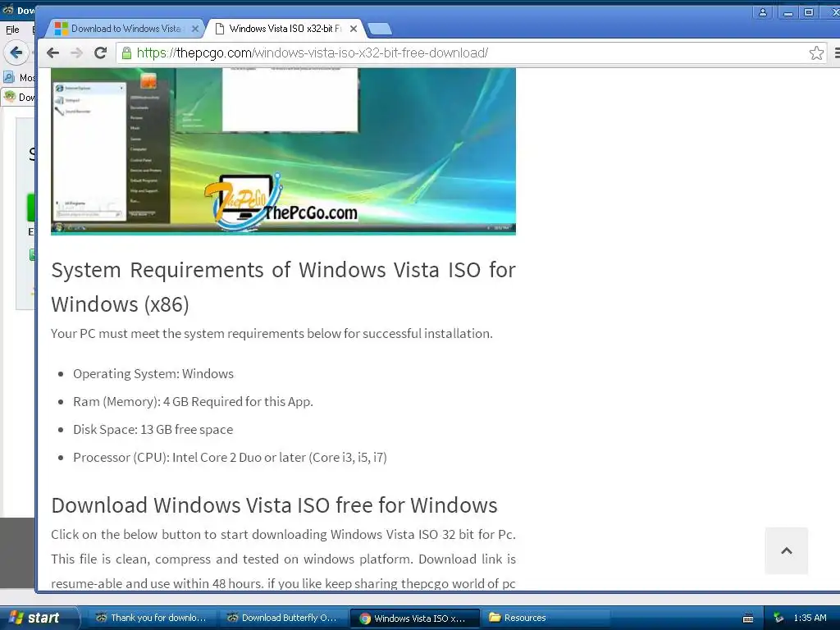Click the Windows Vista desktop screenshot image
Image resolution: width=840 pixels, height=630 pixels.
click(x=283, y=151)
